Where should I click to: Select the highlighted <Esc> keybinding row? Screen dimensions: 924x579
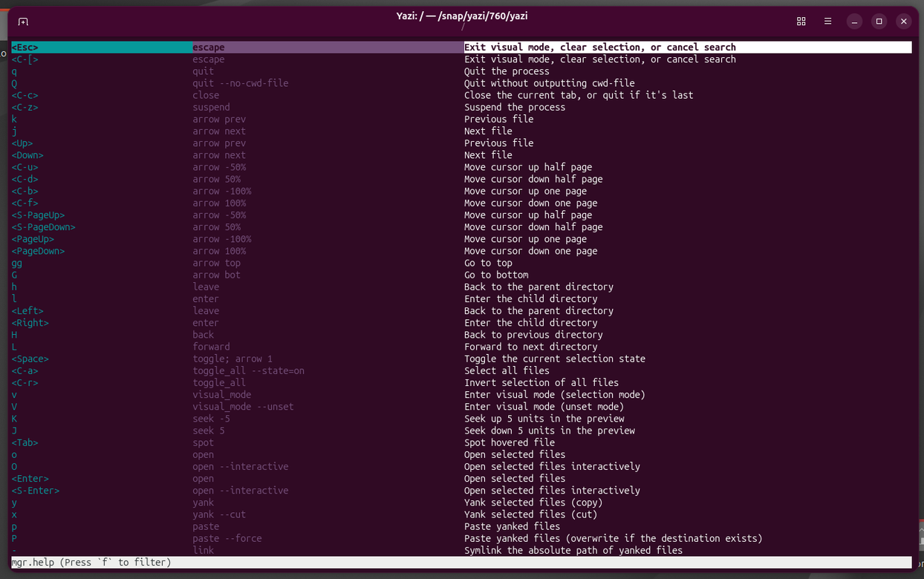461,48
